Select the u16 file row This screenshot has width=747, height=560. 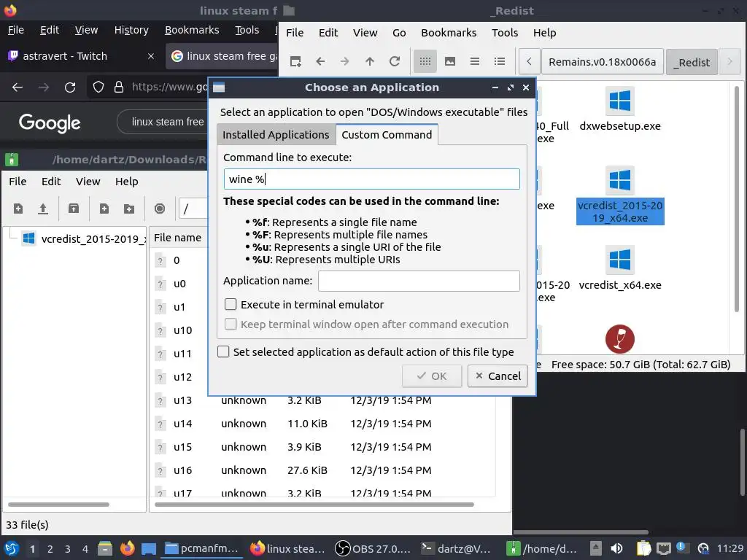click(x=324, y=470)
